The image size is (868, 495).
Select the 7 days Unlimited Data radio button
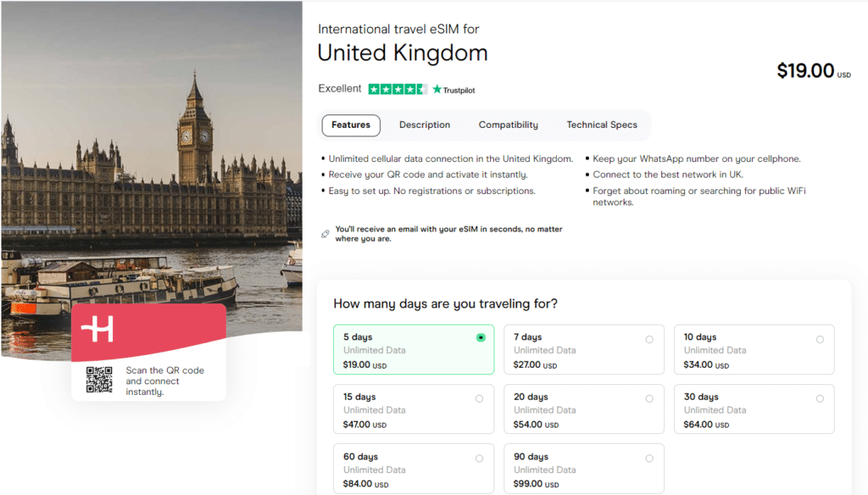tap(649, 338)
